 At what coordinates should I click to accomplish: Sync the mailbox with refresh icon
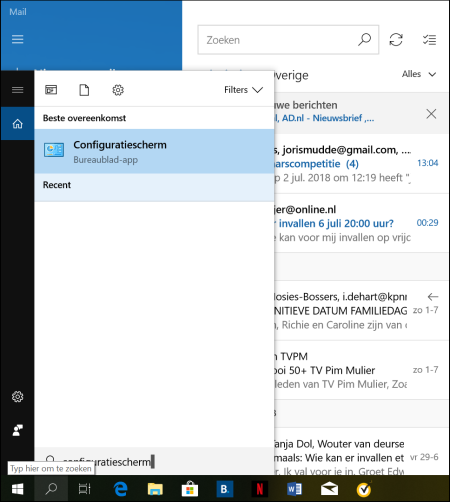pos(396,40)
